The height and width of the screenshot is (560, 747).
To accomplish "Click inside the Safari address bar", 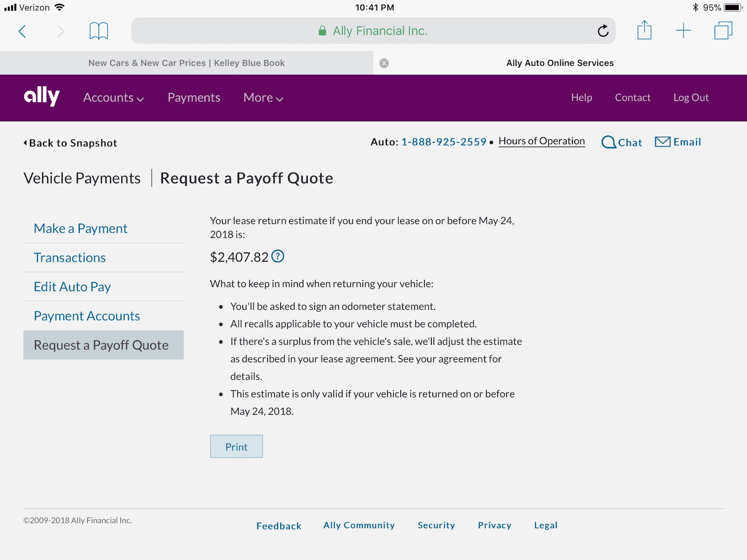I will 373,31.
